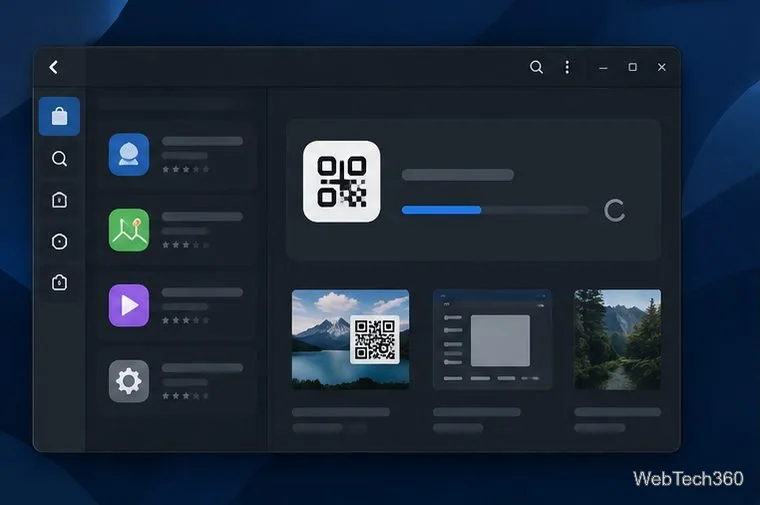
Task: Maximize the app store window
Action: [633, 67]
